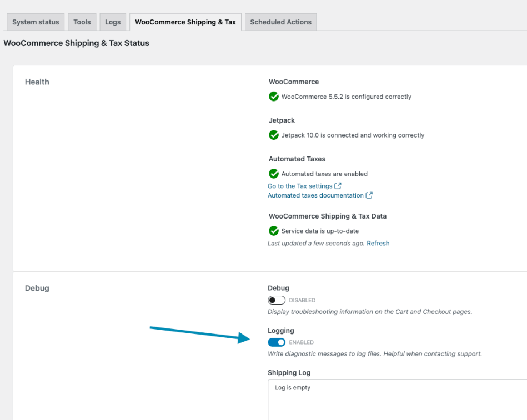Screen dimensions: 527x420
Task: Click the WooCommerce Shipping & Tax Status heading
Action: 77,43
